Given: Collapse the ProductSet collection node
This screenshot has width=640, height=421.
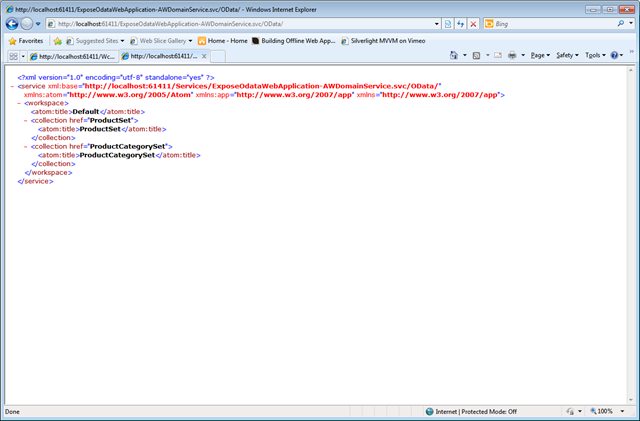Looking at the screenshot, I should tap(25, 120).
